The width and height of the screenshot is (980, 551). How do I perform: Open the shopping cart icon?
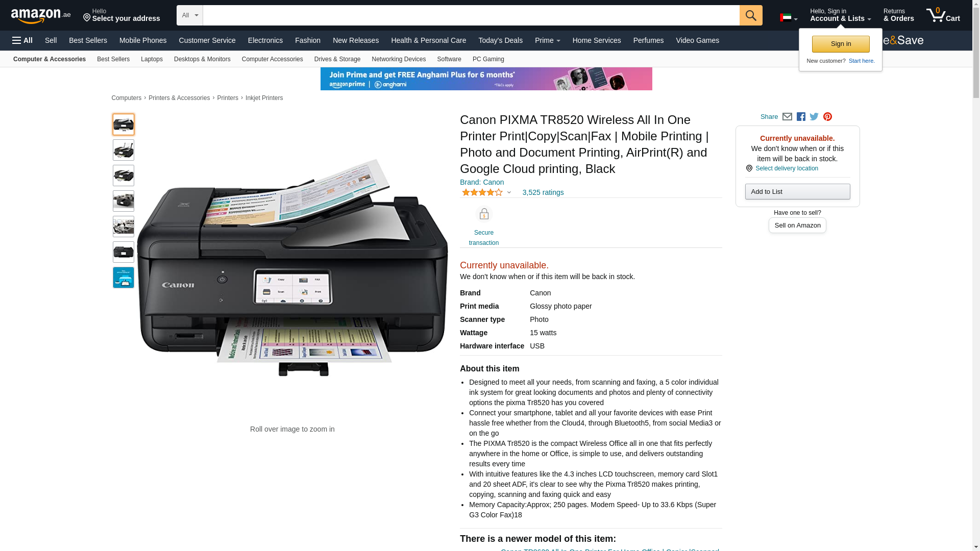click(x=943, y=15)
